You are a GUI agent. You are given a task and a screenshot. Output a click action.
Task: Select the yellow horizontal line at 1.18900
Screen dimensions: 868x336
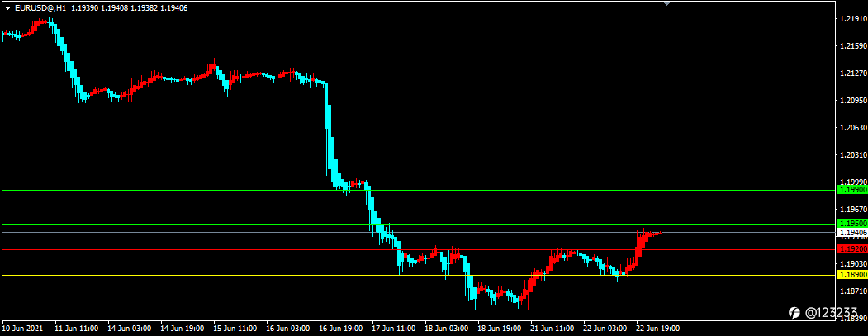(x=418, y=275)
